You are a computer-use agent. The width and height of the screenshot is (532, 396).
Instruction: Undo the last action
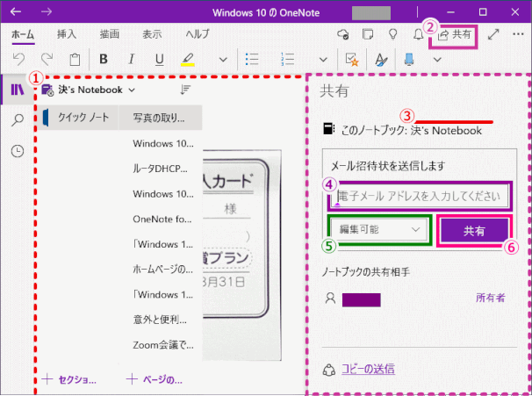pyautogui.click(x=18, y=60)
